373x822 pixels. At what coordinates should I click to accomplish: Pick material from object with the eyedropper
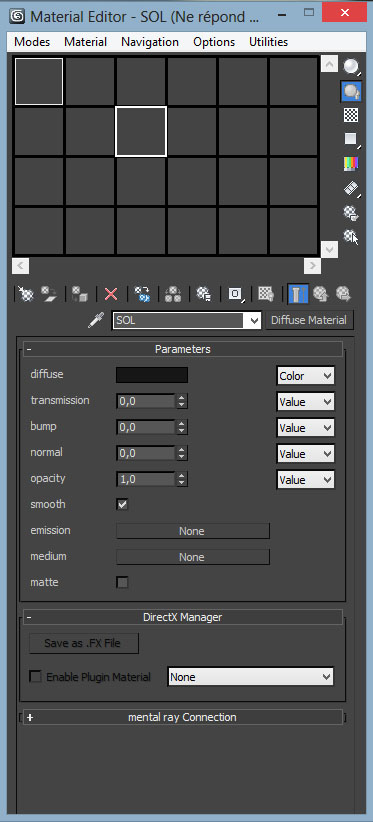point(96,320)
